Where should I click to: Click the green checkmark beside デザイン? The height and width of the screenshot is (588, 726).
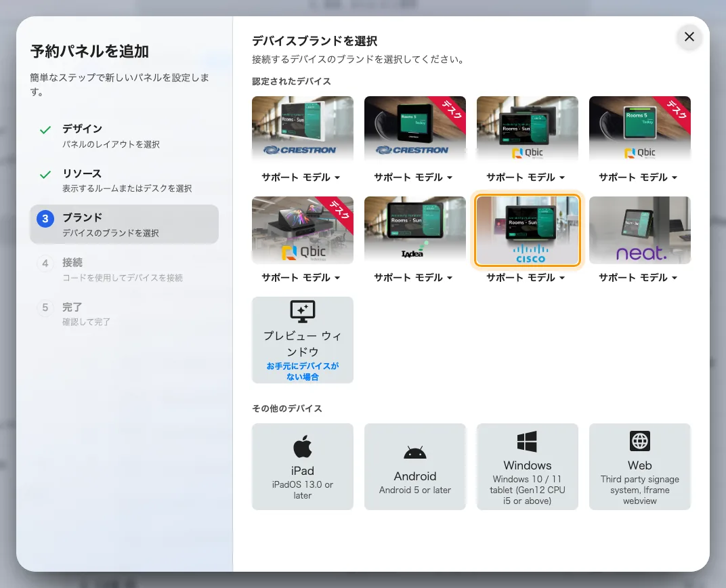click(x=45, y=130)
